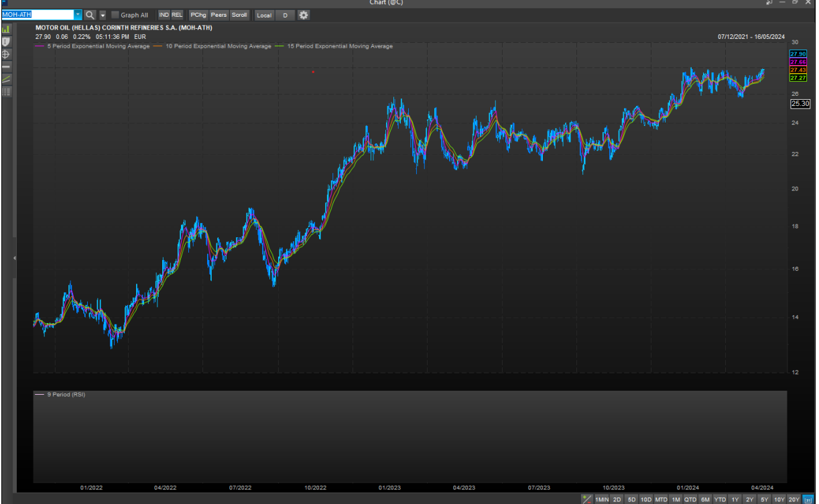Click the magnifier search icon

point(90,15)
